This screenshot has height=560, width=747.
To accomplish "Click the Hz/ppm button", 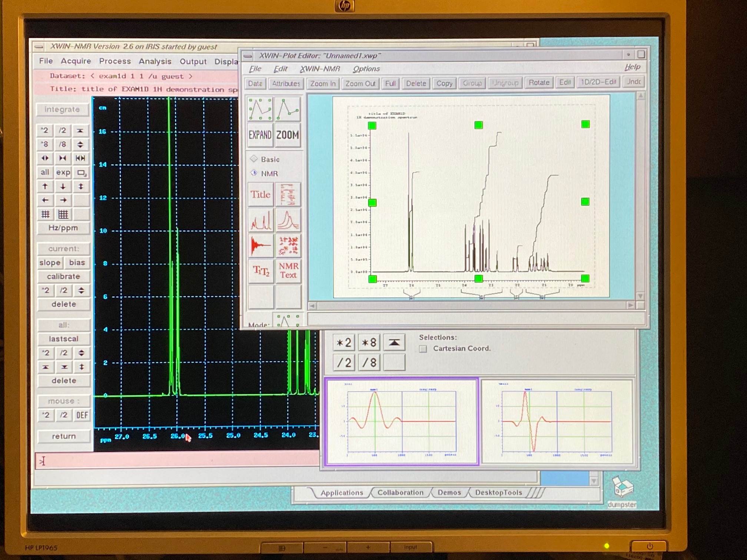I will [x=63, y=228].
